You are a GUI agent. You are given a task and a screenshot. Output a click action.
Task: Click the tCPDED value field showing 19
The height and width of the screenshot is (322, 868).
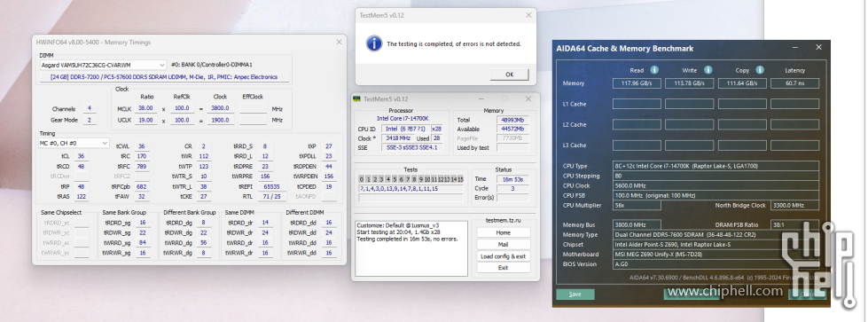tap(329, 186)
